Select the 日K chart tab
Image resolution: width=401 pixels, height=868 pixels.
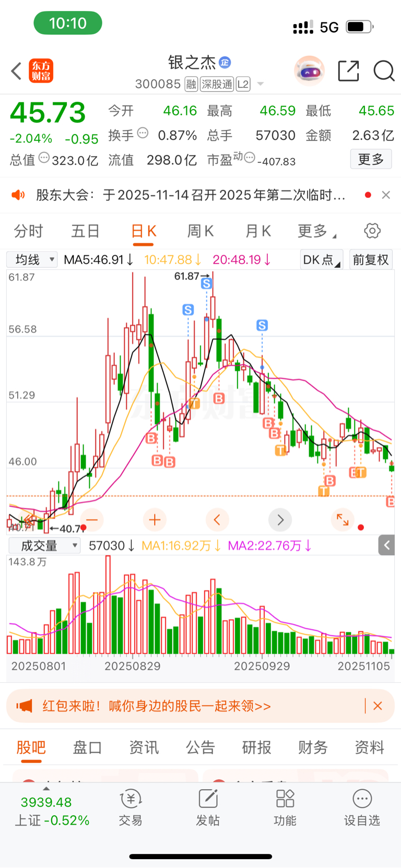144,231
